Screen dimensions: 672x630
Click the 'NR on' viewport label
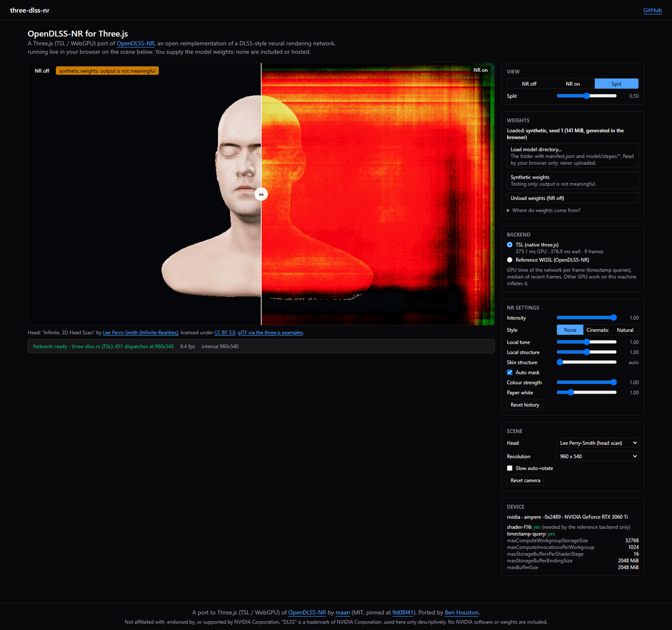click(x=480, y=71)
